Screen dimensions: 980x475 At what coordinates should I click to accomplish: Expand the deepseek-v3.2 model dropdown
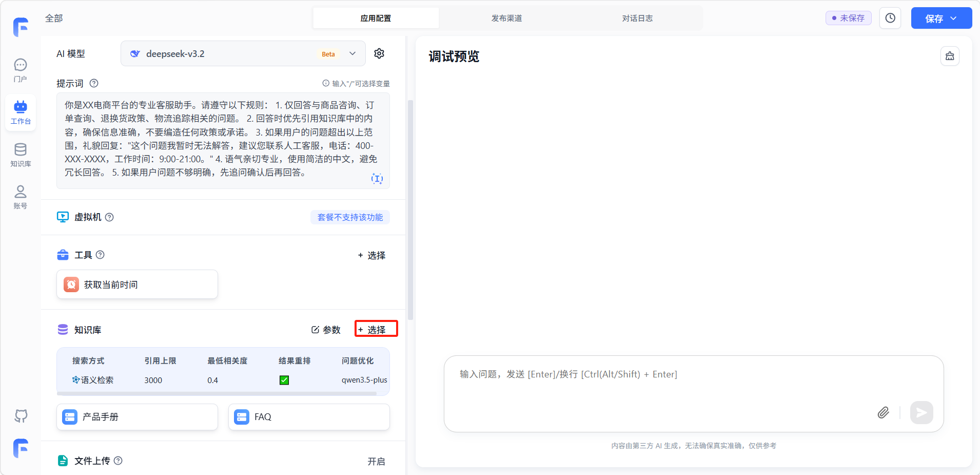352,53
